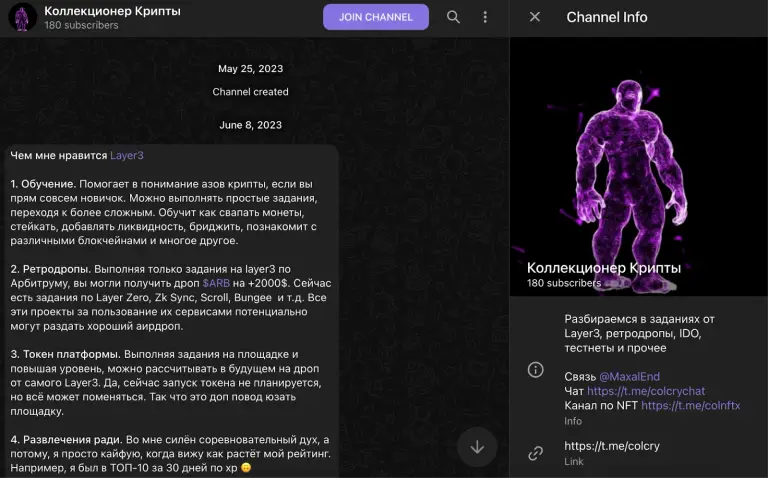This screenshot has width=768, height=478.
Task: Click the '2. Ретродропы.' heading in message
Action: click(x=51, y=269)
